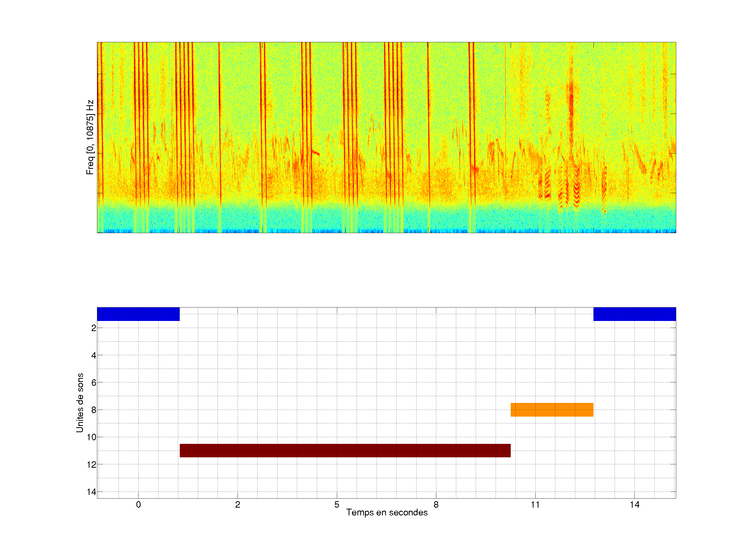Screen dimensions: 747x560
Task: Click y-axis tick label 2
Action: pyautogui.click(x=94, y=328)
